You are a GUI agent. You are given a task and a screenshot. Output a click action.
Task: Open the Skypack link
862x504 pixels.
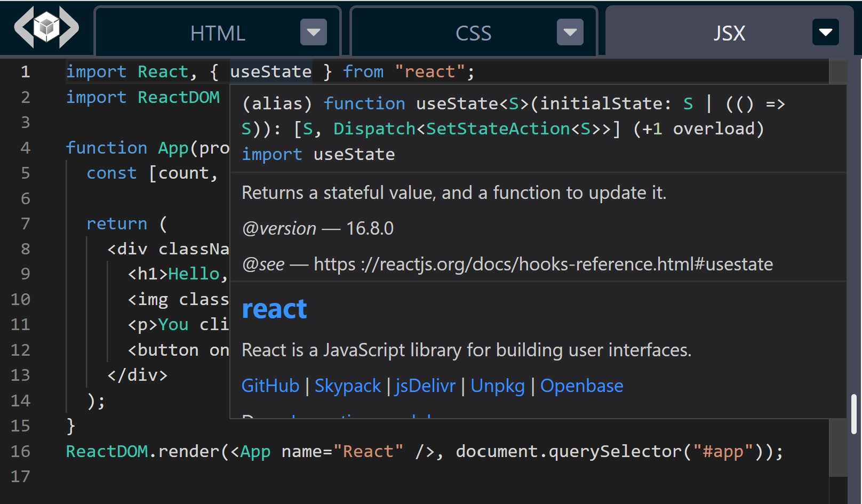347,385
